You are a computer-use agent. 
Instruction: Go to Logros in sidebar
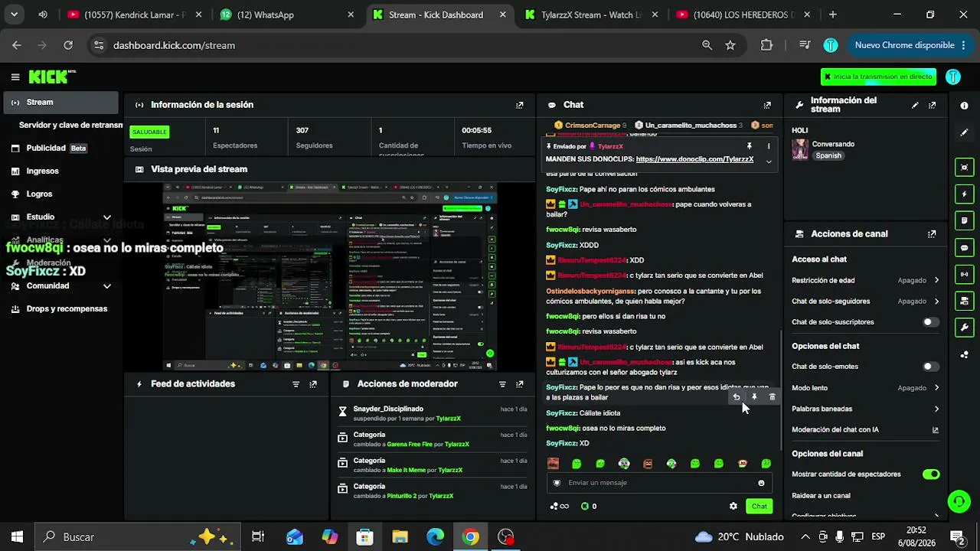tap(61, 194)
